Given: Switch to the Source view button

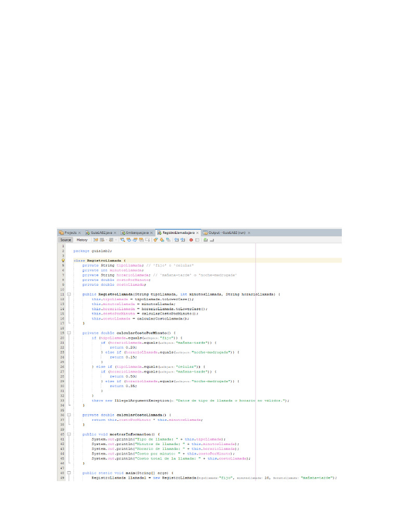Looking at the screenshot, I should pos(65,240).
